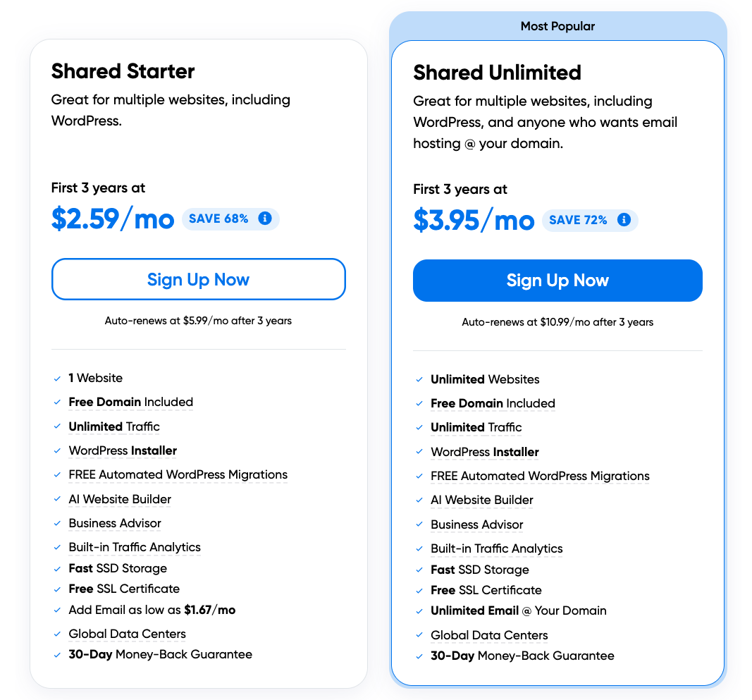Click Sign Up Now for Shared Unlimited

(557, 280)
